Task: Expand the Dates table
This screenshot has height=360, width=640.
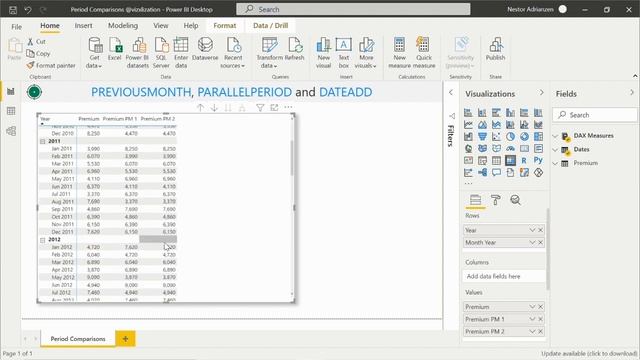Action: click(556, 150)
